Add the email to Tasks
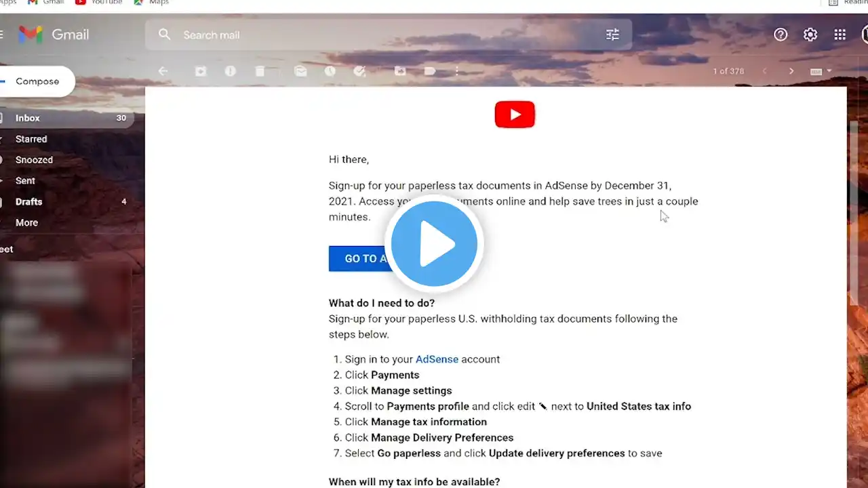Image resolution: width=868 pixels, height=488 pixels. coord(359,71)
